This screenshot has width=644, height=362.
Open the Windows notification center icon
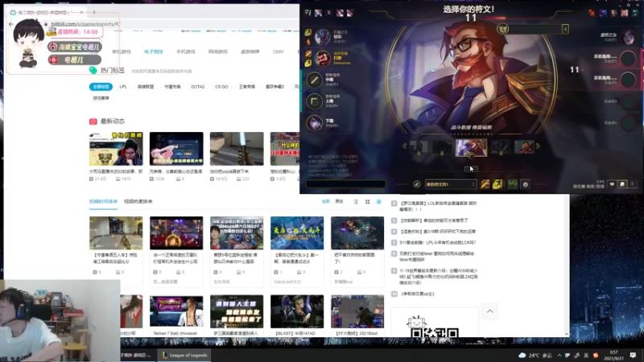coord(633,356)
